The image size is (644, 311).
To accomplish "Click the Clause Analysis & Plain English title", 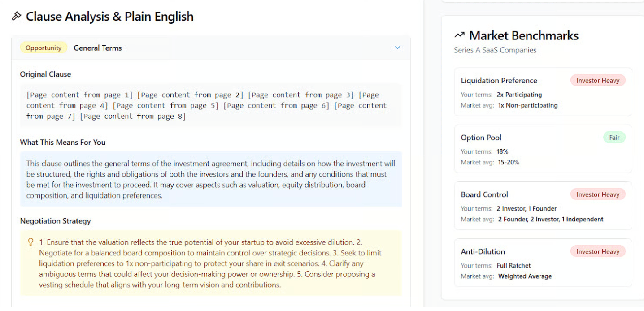I will coord(110,17).
